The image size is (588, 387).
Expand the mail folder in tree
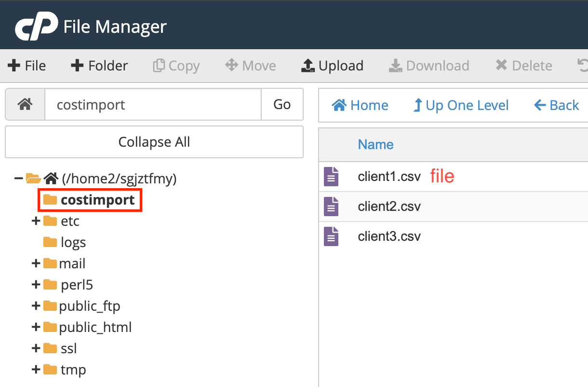36,263
